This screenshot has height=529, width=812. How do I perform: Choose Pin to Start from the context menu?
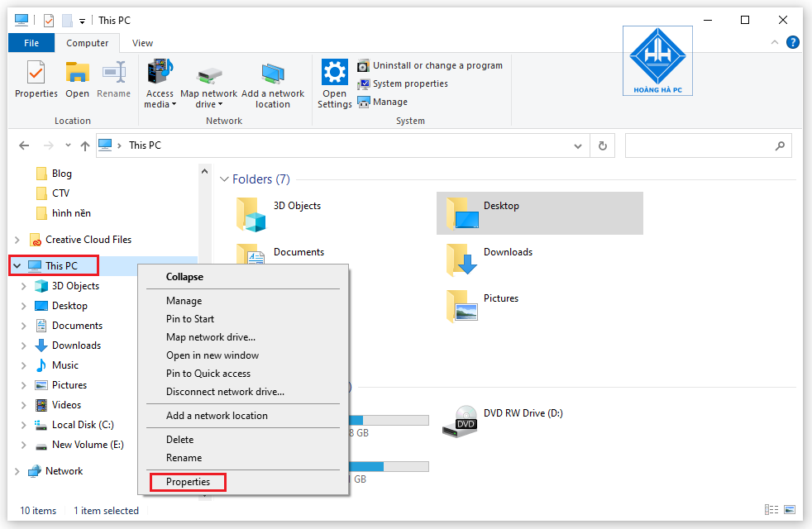pyautogui.click(x=190, y=318)
